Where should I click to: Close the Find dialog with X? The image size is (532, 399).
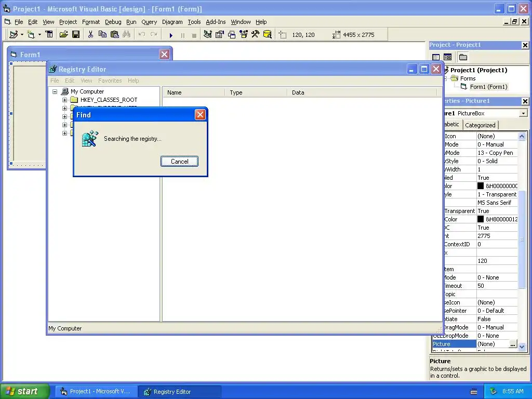point(200,115)
